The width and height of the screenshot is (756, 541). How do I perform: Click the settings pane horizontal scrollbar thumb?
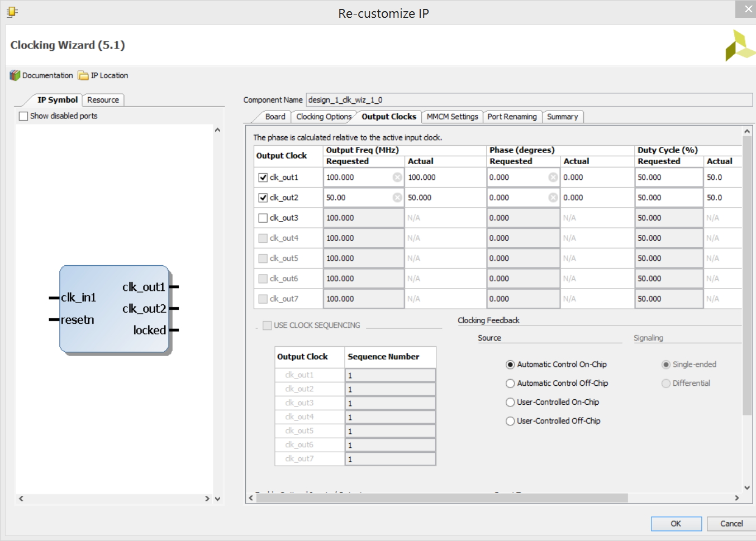(442, 498)
